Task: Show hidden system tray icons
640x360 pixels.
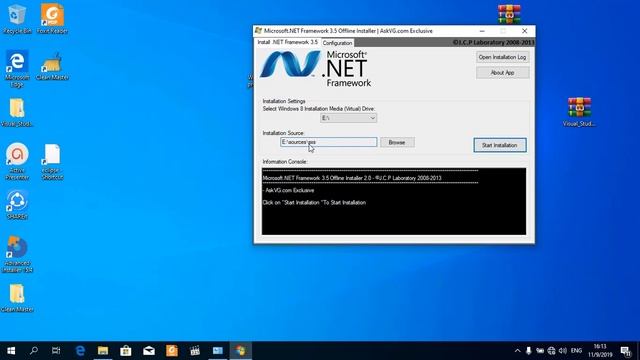Action: (x=517, y=351)
